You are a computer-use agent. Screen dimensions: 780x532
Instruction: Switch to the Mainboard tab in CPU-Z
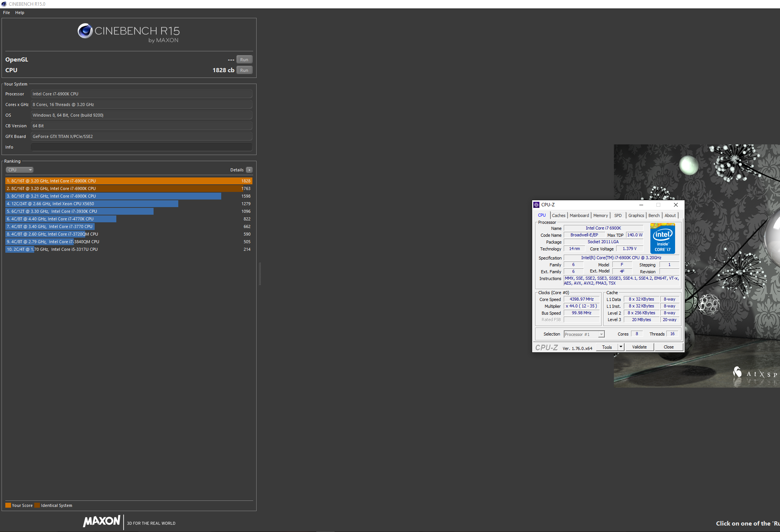click(579, 215)
